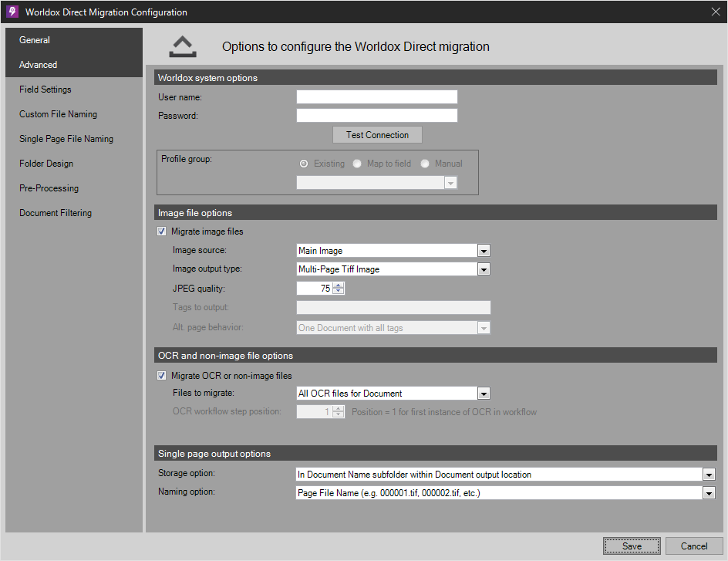Image resolution: width=728 pixels, height=561 pixels.
Task: Click the Worldox app icon in title bar
Action: coord(12,12)
